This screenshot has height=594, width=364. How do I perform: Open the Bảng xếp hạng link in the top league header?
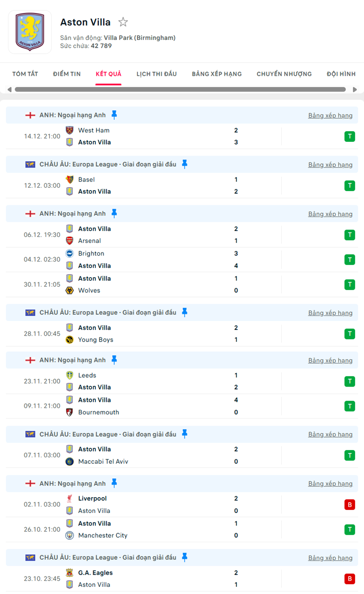[x=330, y=115]
